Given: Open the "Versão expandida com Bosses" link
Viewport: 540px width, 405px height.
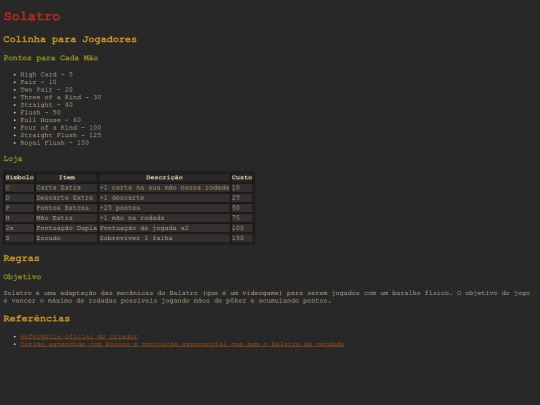Looking at the screenshot, I should tap(182, 344).
